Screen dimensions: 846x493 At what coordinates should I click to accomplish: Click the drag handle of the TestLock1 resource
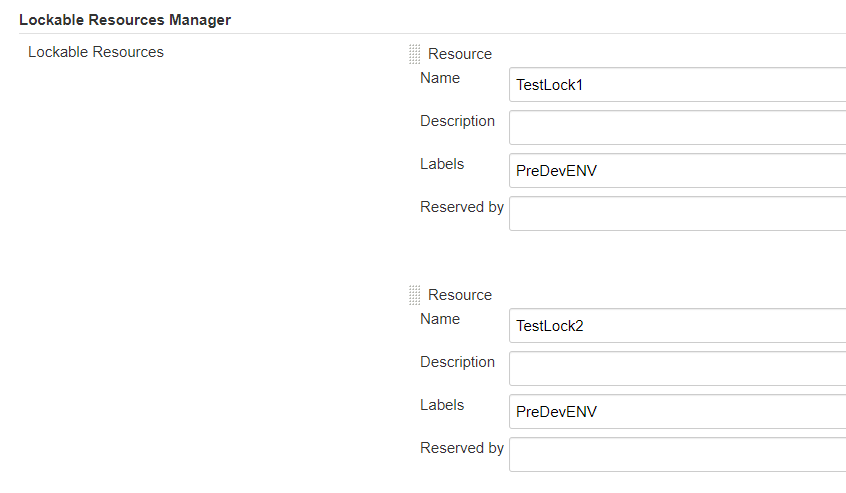(414, 54)
